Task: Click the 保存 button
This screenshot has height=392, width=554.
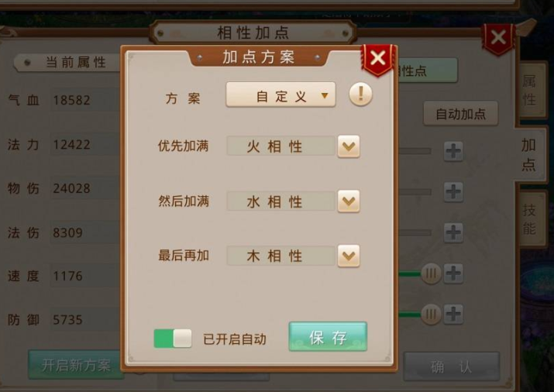Action: [x=328, y=336]
